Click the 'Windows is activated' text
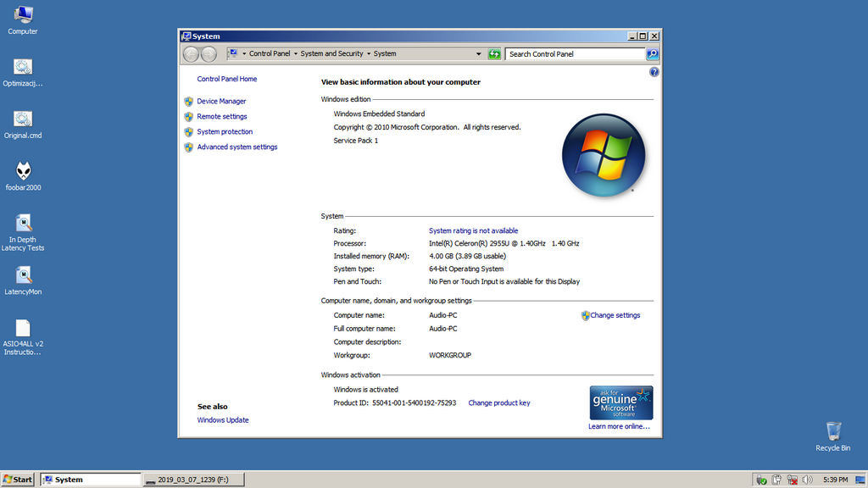 [x=366, y=390]
